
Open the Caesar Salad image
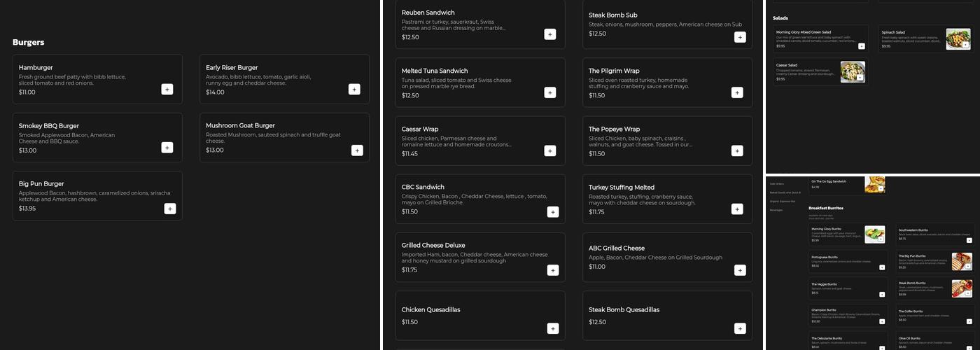pyautogui.click(x=853, y=72)
